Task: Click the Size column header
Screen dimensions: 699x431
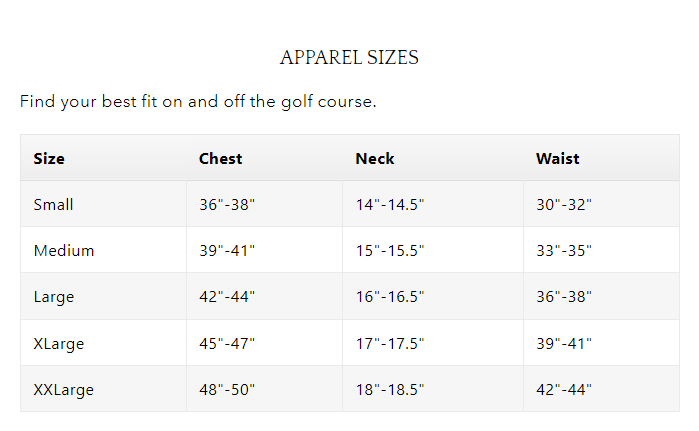Action: pyautogui.click(x=49, y=158)
